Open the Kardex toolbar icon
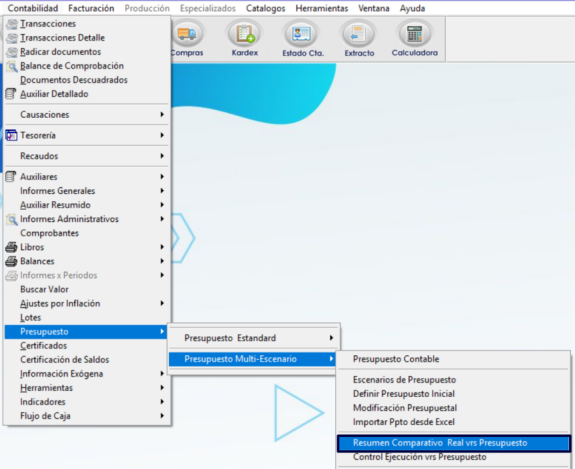 tap(245, 34)
